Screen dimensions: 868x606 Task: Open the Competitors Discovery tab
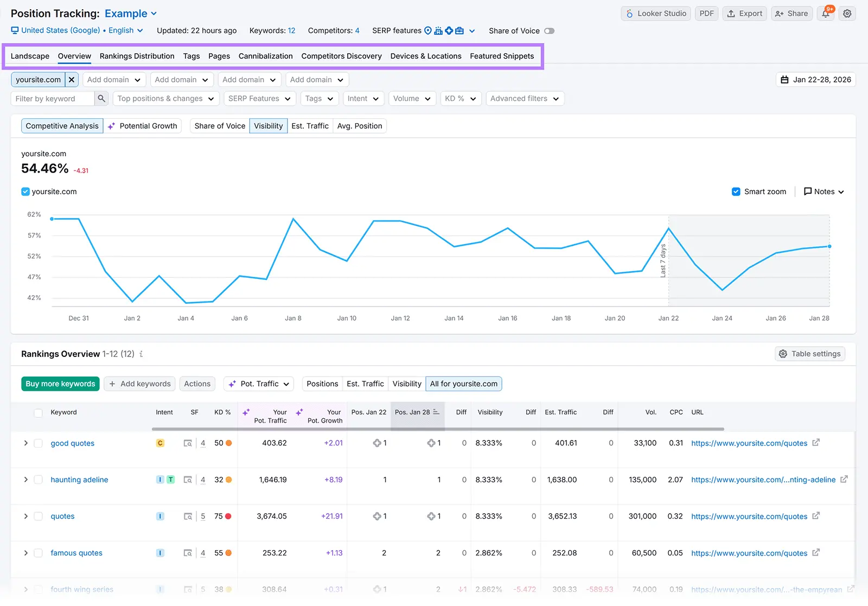(342, 56)
